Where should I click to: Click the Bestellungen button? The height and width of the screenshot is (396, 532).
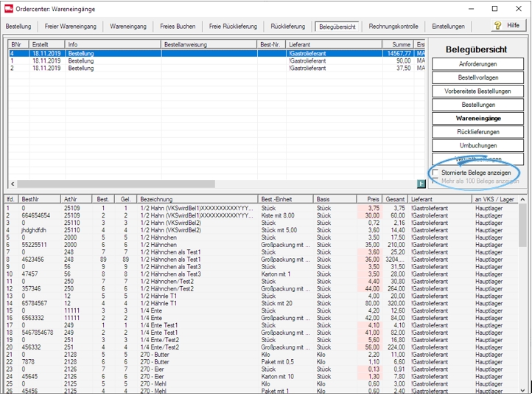coord(477,105)
